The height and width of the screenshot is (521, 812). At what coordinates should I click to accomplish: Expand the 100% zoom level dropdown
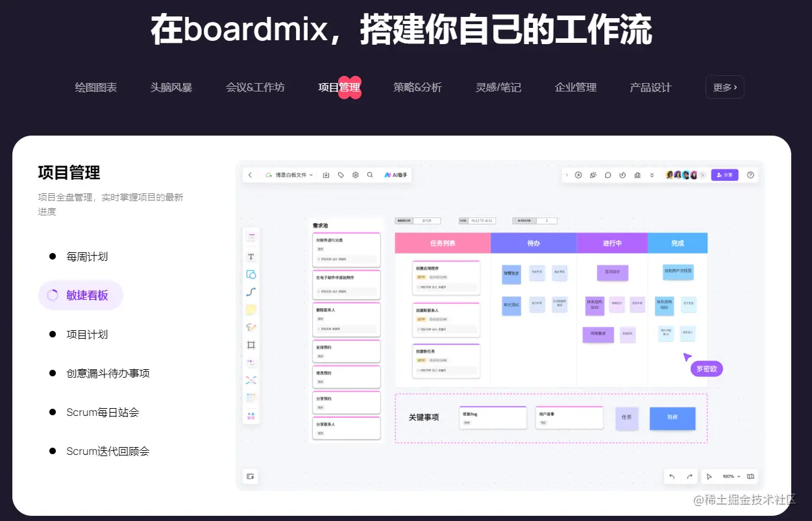731,476
